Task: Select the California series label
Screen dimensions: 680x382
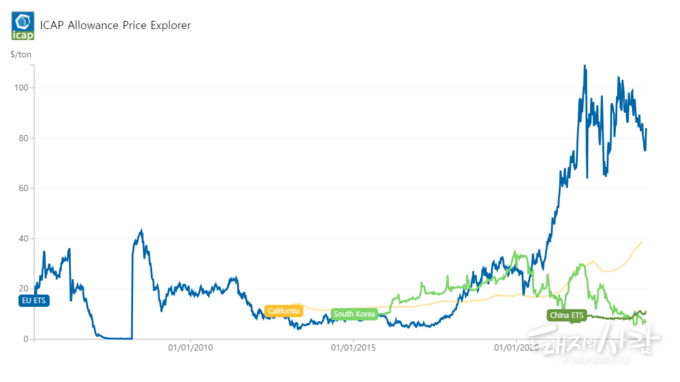Action: [284, 311]
